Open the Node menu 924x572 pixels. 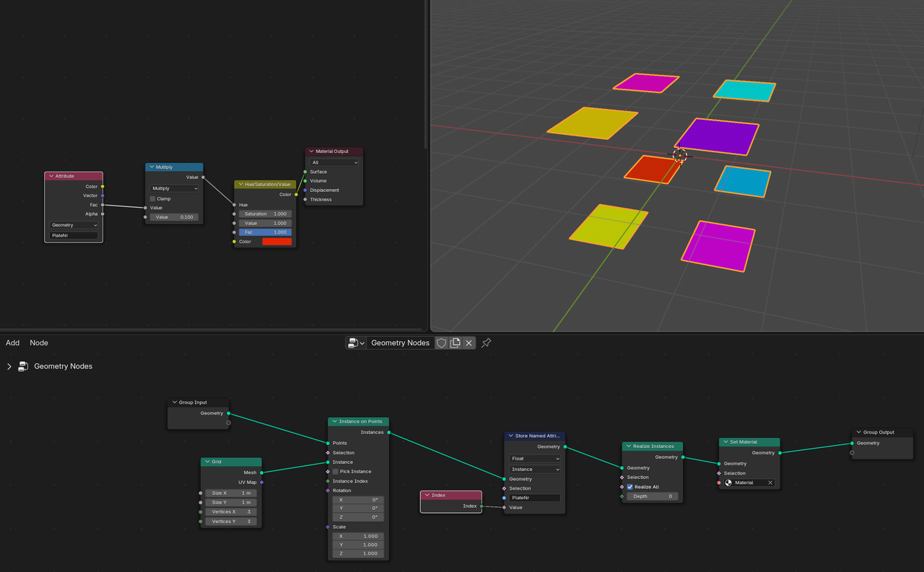tap(39, 343)
